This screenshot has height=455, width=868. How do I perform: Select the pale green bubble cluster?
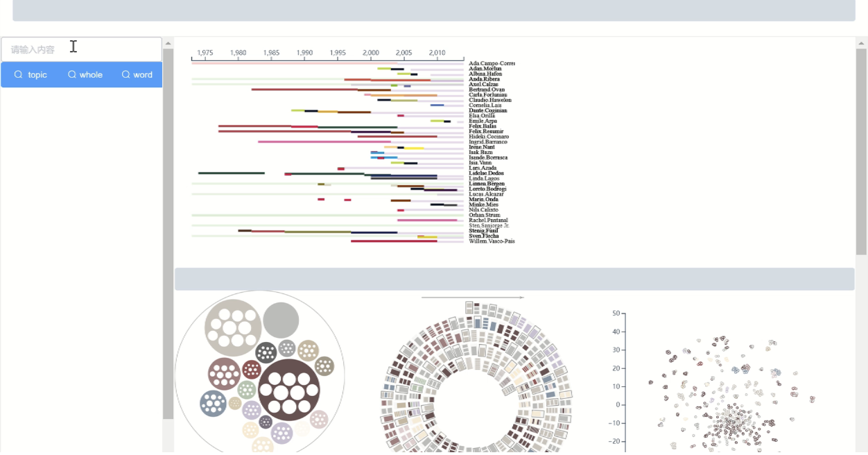(x=247, y=390)
